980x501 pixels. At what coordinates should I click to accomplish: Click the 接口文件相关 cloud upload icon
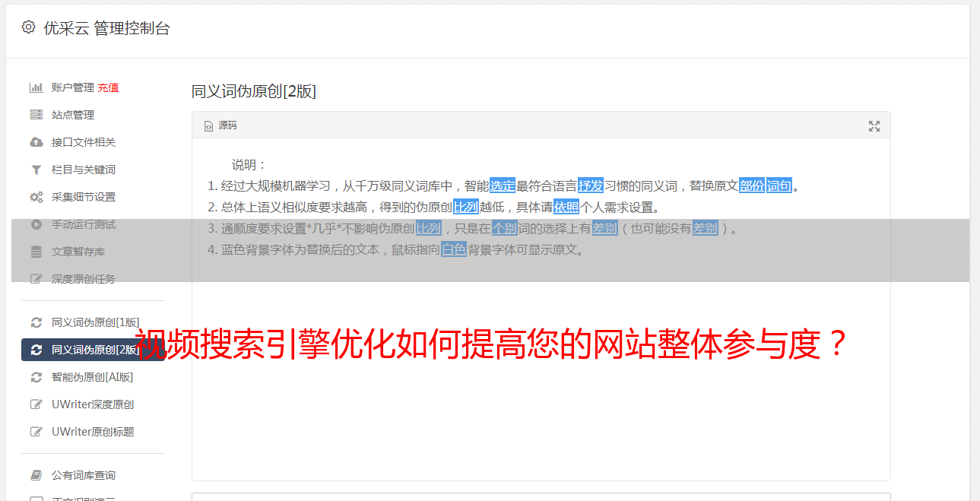[36, 142]
